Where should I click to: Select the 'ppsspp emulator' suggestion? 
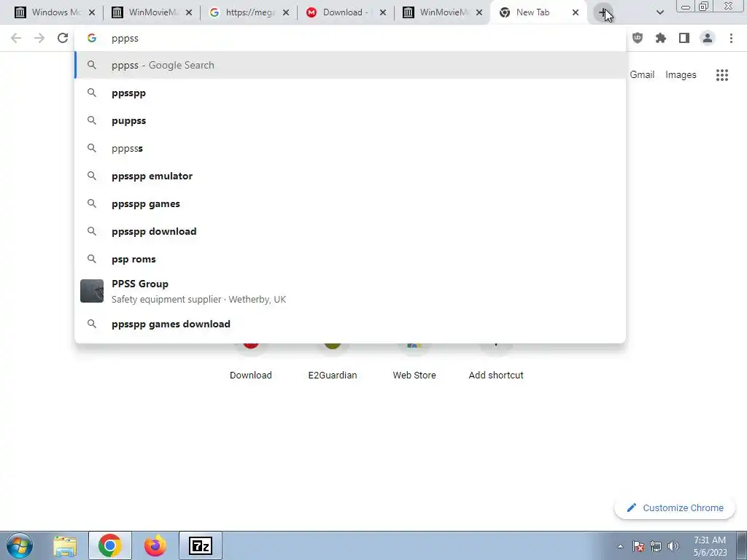coord(350,176)
